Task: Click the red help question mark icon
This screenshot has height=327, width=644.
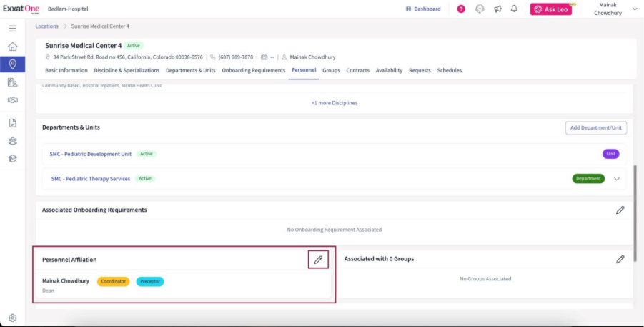Action: [x=461, y=9]
